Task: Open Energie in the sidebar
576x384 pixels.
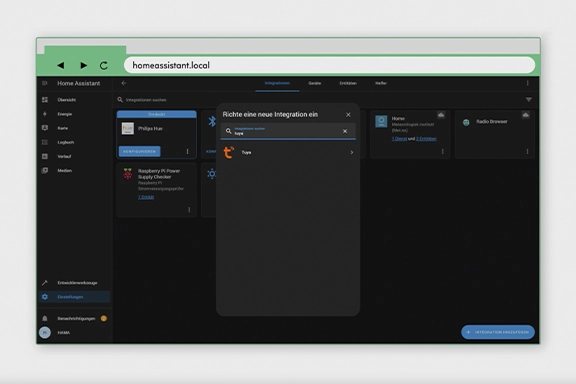Action: point(75,114)
